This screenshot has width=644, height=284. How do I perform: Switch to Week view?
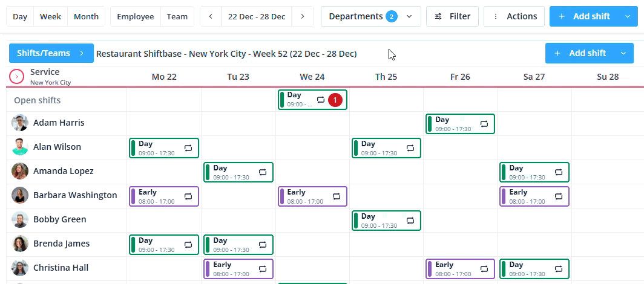point(50,16)
